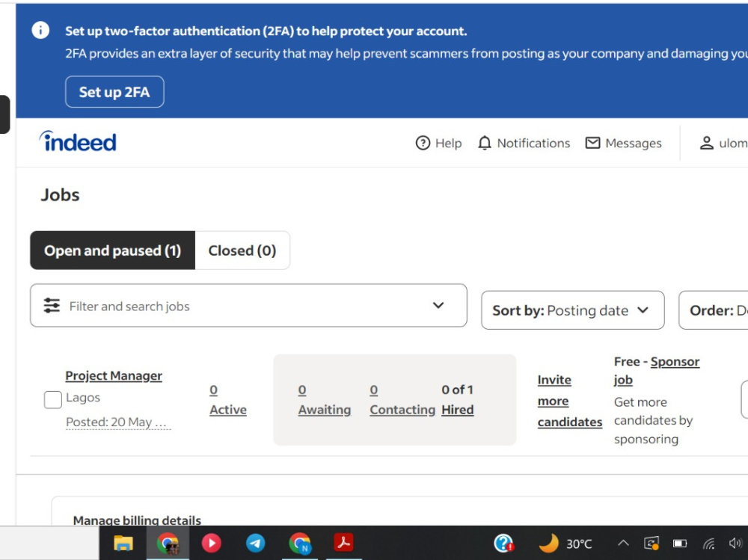The image size is (748, 560).
Task: Expand the Filter and search jobs dropdown
Action: coord(438,305)
